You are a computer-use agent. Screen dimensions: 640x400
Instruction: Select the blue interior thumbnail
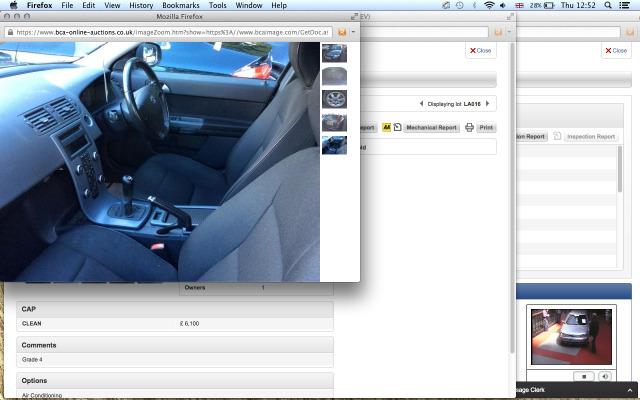334,145
